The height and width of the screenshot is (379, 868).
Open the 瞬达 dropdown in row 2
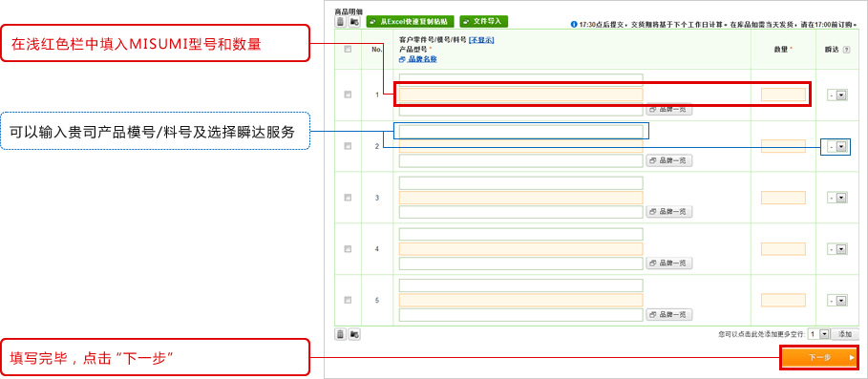pyautogui.click(x=837, y=147)
